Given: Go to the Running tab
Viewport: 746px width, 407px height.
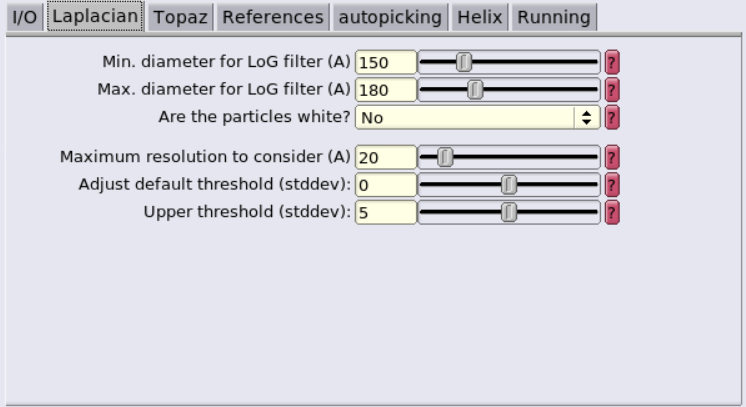Looking at the screenshot, I should (554, 18).
